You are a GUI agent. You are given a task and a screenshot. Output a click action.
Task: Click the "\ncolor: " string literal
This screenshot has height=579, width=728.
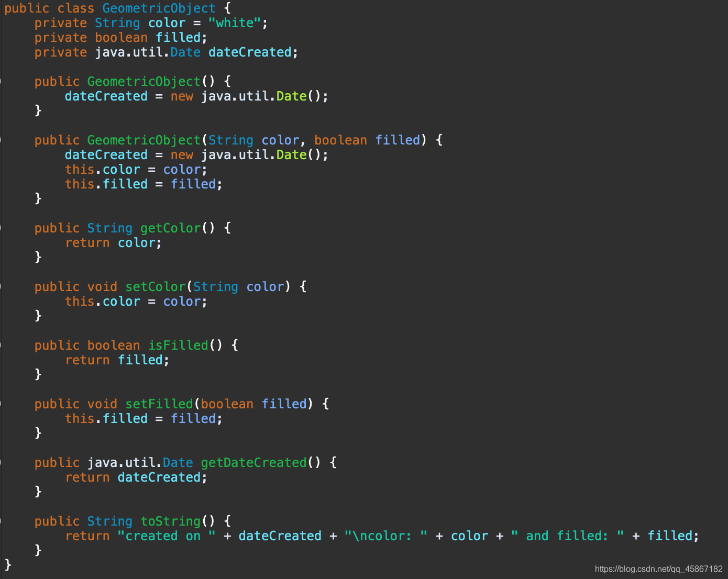coord(386,536)
